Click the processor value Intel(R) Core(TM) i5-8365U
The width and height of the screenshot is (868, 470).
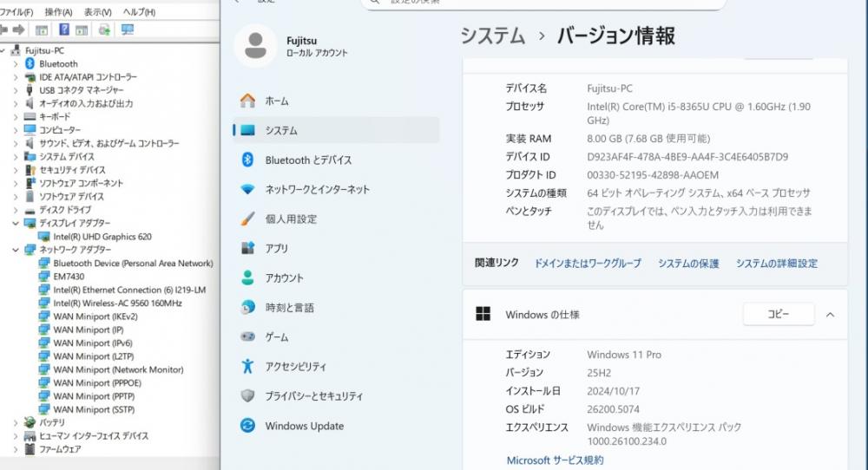pos(699,113)
